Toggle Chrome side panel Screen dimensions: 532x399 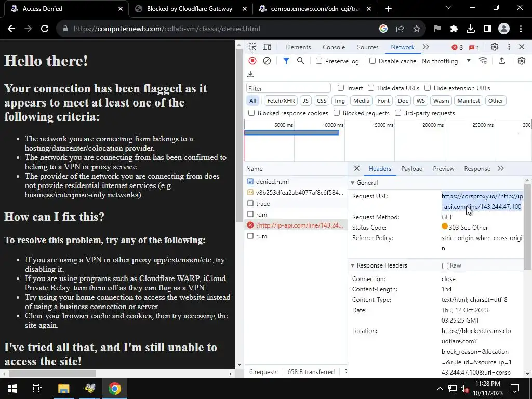(487, 29)
